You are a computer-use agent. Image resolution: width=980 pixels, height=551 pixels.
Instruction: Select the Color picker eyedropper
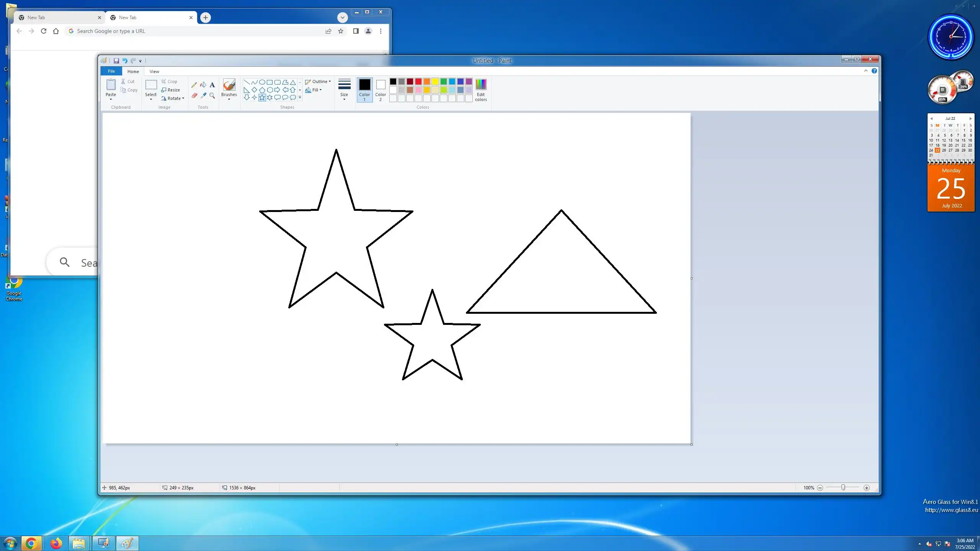coord(203,96)
